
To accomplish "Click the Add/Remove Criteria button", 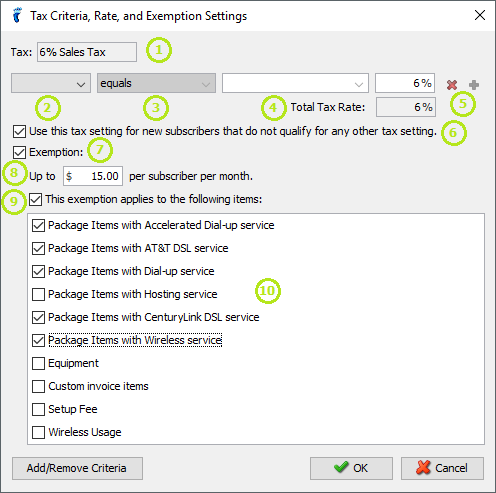I will (77, 468).
